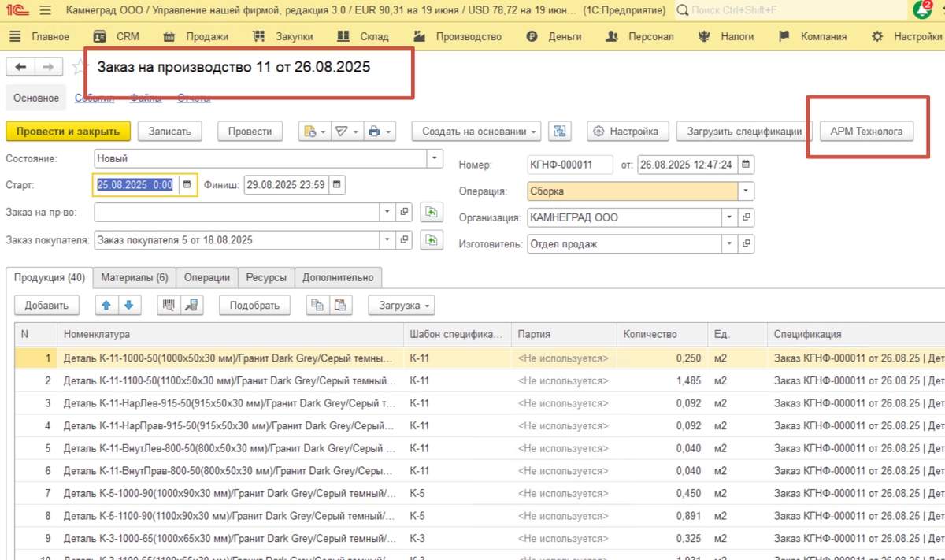Fill from Заказ покупателя green icon

click(431, 240)
